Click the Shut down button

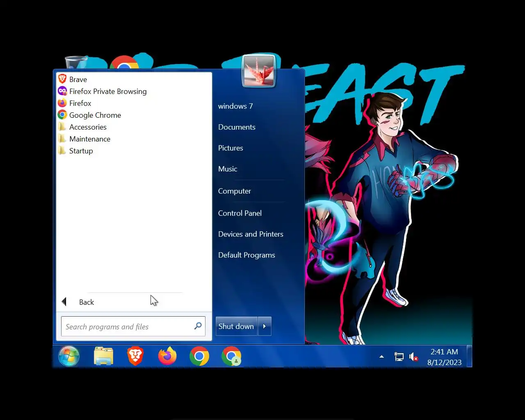[x=236, y=326]
